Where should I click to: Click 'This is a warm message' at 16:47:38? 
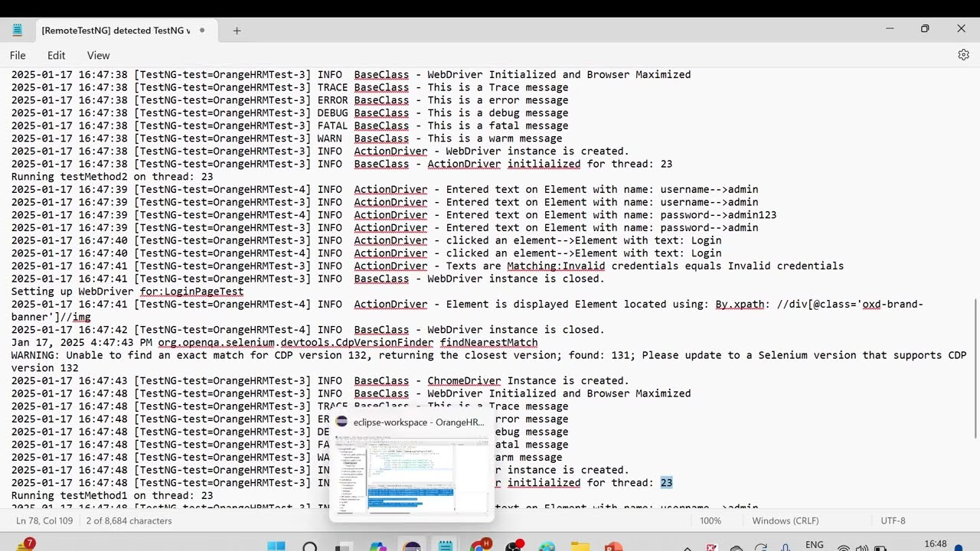click(495, 139)
